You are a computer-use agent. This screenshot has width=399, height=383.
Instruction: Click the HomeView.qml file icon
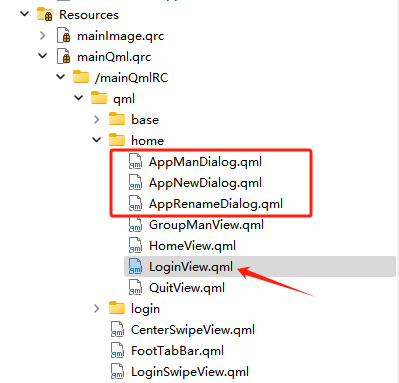click(136, 245)
